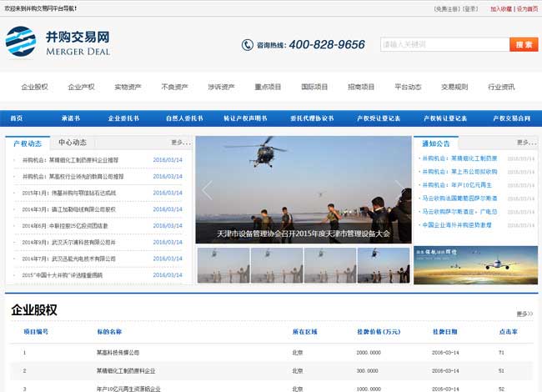
Task: Select the second carousel thumbnail
Action: 277,265
